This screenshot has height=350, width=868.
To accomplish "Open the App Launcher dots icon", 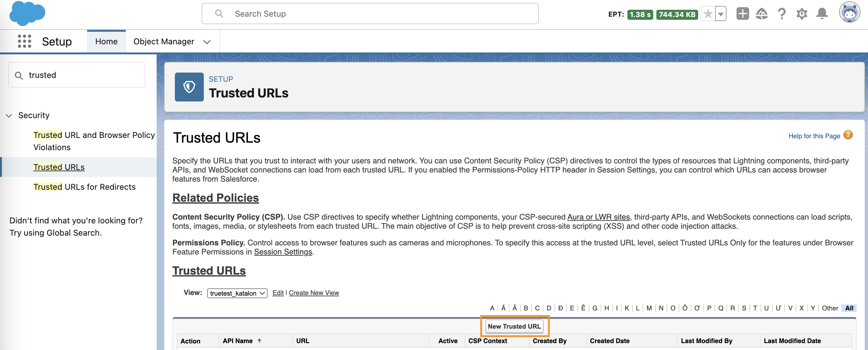I will tap(24, 41).
